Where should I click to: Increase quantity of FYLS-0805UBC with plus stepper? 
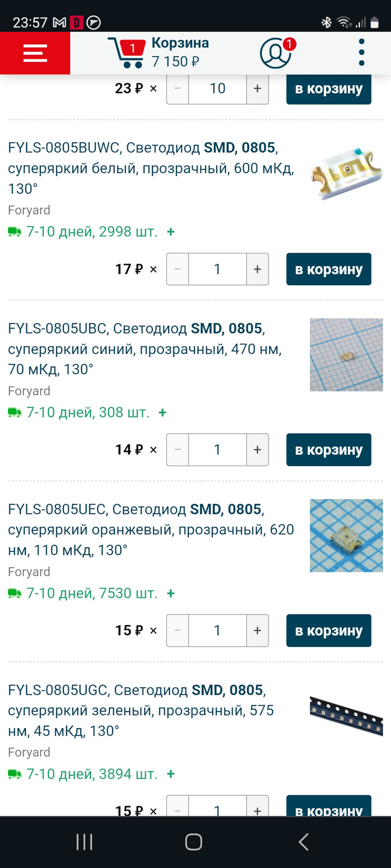(257, 449)
